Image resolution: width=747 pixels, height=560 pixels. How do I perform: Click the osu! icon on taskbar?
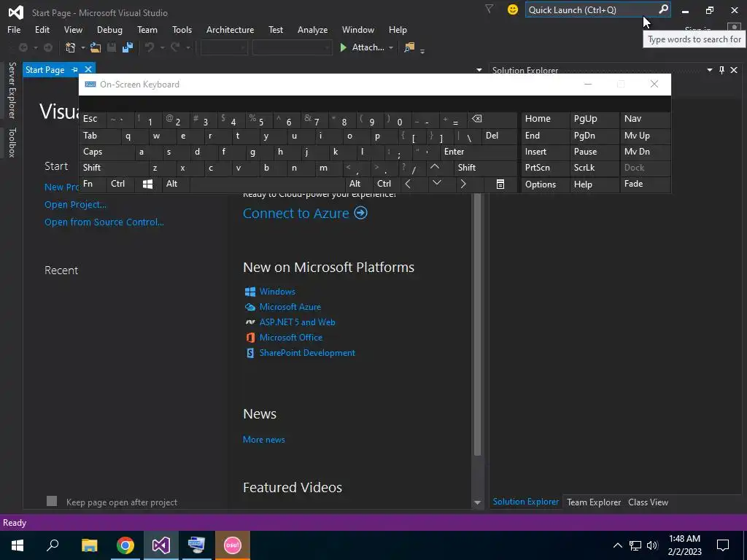tap(233, 545)
